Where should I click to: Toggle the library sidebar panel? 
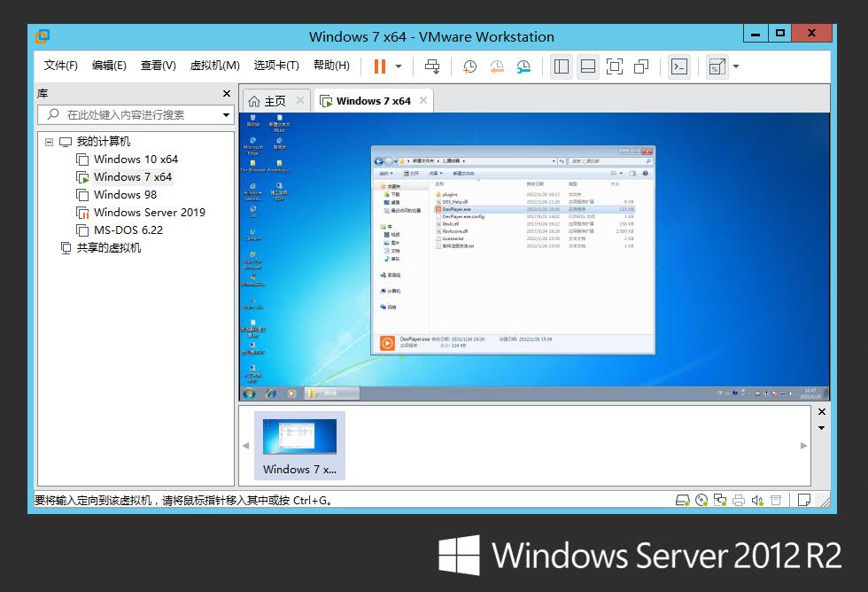click(x=561, y=66)
